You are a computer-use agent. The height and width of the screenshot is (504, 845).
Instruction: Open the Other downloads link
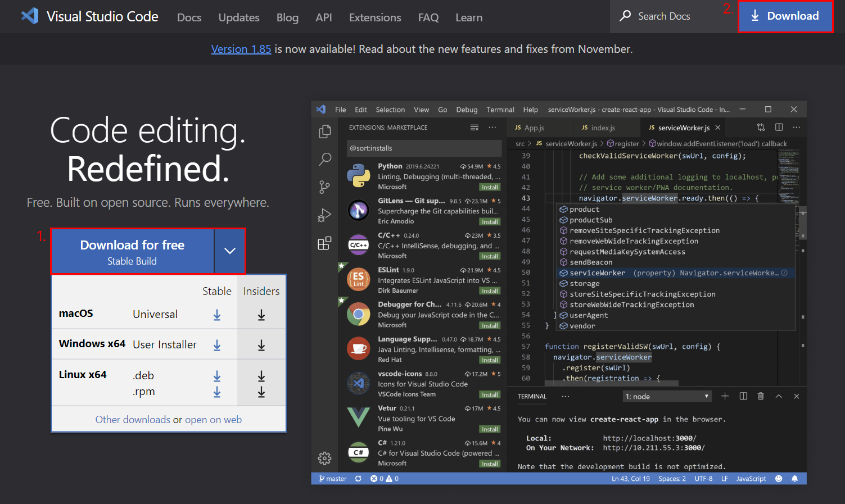[133, 420]
